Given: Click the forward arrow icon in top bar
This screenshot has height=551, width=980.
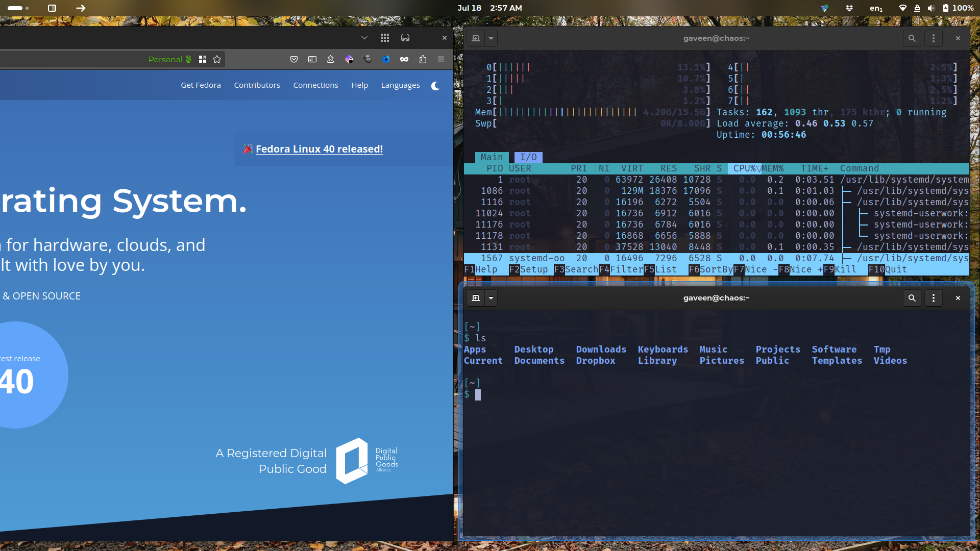Looking at the screenshot, I should [x=81, y=8].
